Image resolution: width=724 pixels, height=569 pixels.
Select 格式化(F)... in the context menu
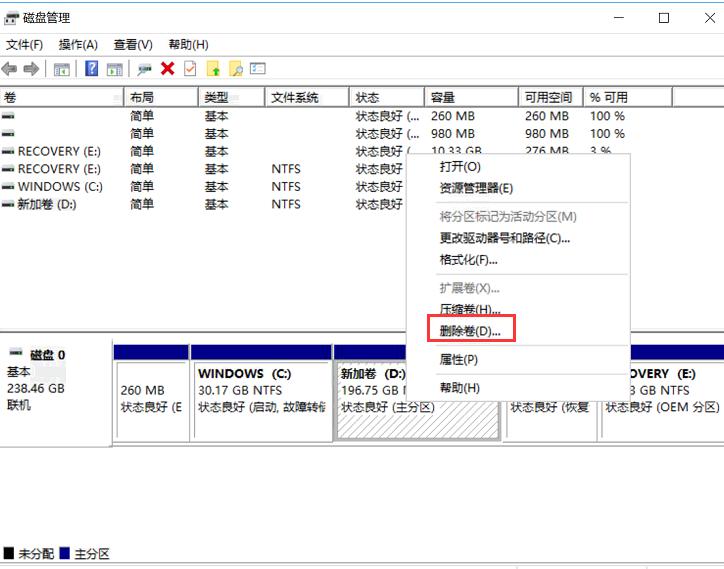pyautogui.click(x=518, y=260)
